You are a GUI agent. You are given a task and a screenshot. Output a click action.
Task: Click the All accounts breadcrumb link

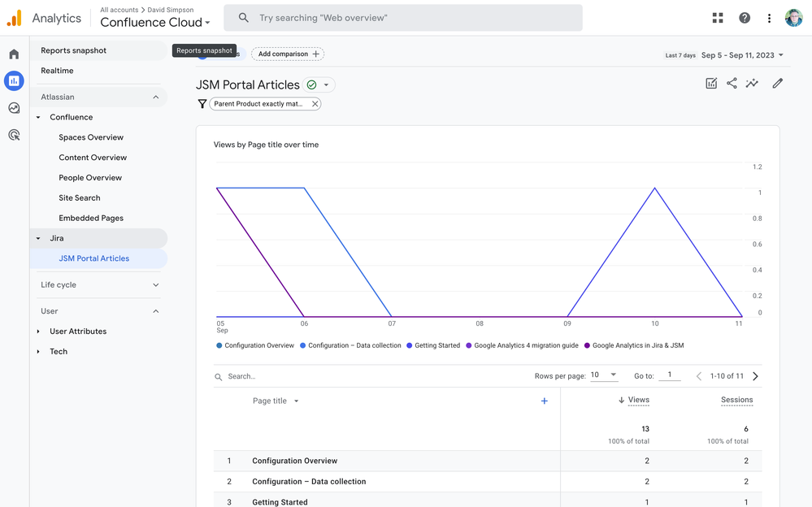click(x=119, y=10)
